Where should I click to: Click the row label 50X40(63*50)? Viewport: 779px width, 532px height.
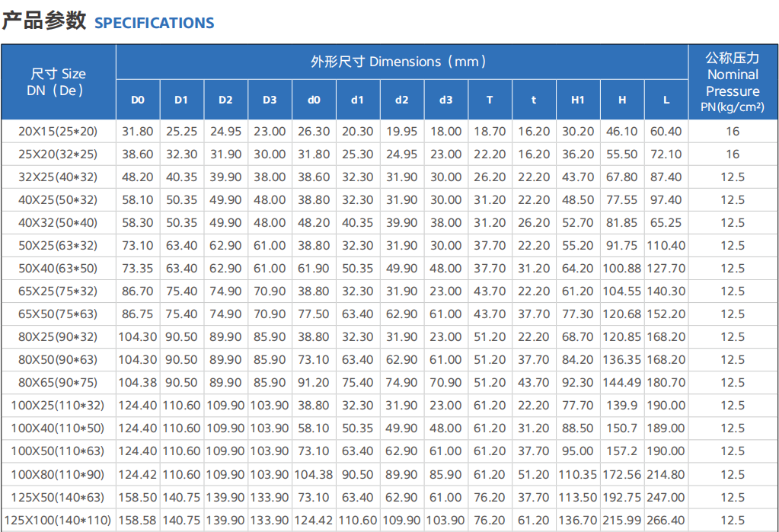click(x=58, y=269)
